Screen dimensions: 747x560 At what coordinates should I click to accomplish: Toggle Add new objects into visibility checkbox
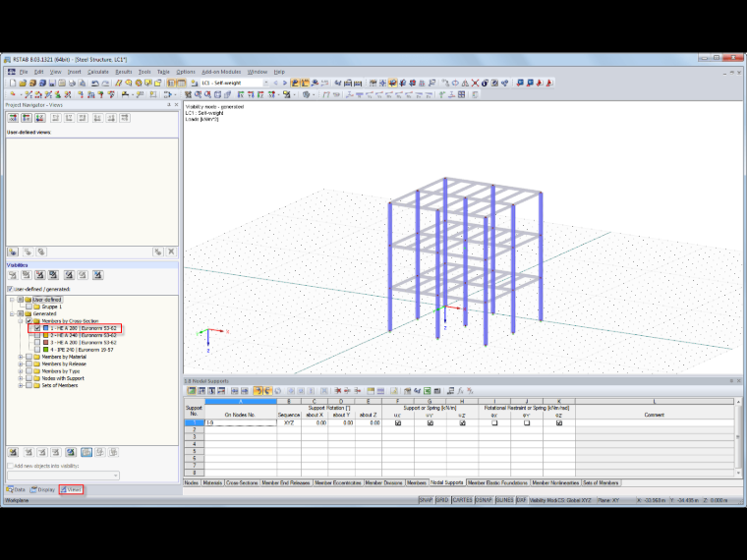pos(10,466)
